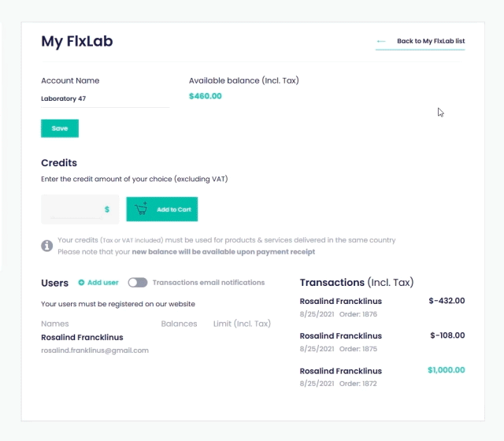Click the $1,000.00 transaction amount
This screenshot has height=441, width=504.
pyautogui.click(x=447, y=370)
